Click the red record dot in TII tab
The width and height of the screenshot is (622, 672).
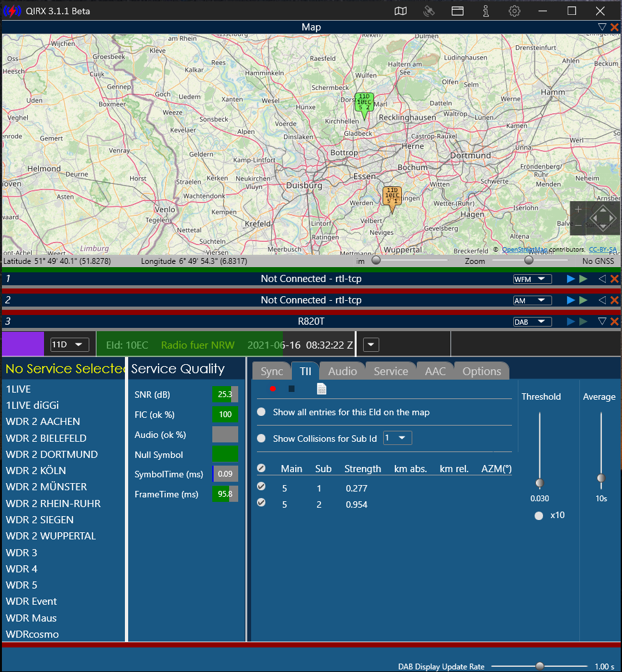click(272, 389)
